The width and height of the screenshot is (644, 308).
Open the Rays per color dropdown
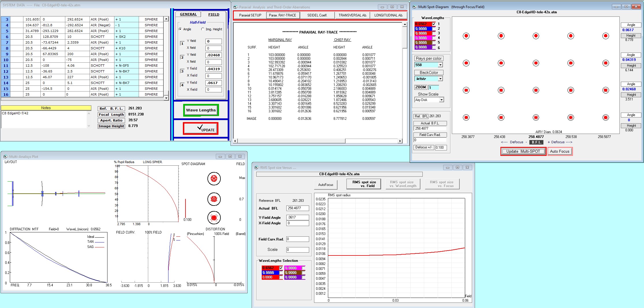tap(440, 65)
